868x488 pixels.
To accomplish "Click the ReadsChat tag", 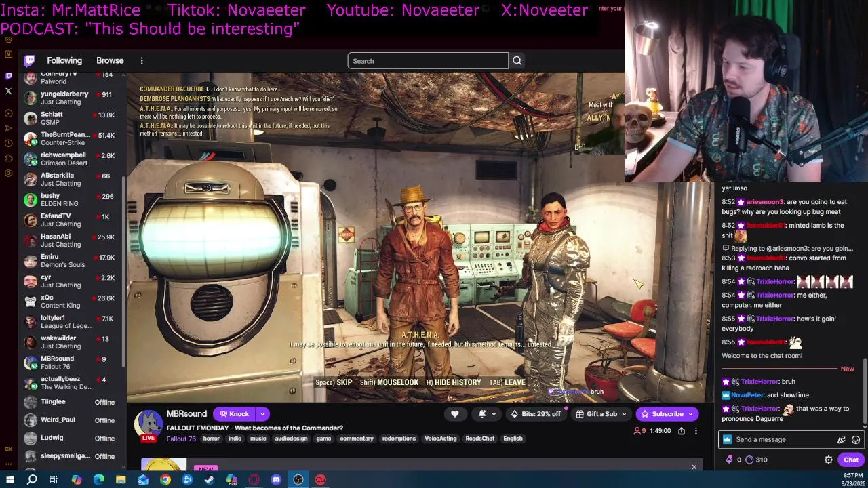I will (480, 439).
